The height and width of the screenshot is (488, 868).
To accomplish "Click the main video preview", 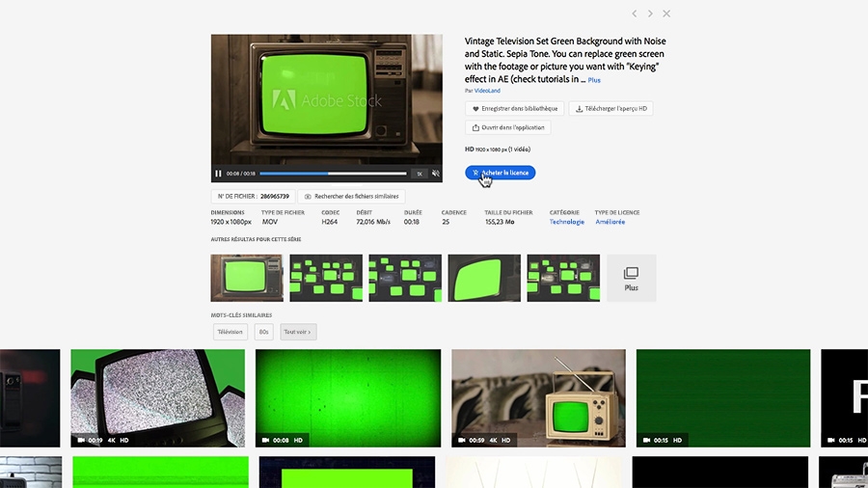I will [x=327, y=99].
